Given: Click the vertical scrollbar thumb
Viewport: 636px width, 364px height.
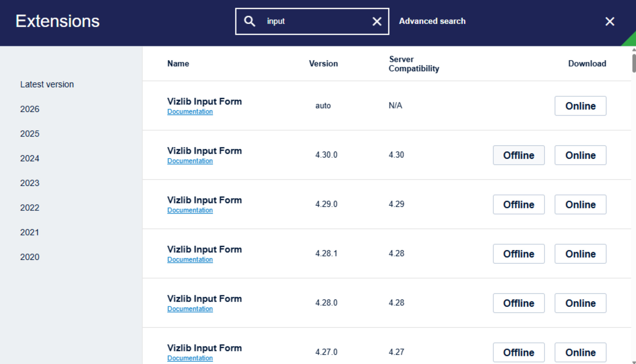Looking at the screenshot, I should point(634,63).
